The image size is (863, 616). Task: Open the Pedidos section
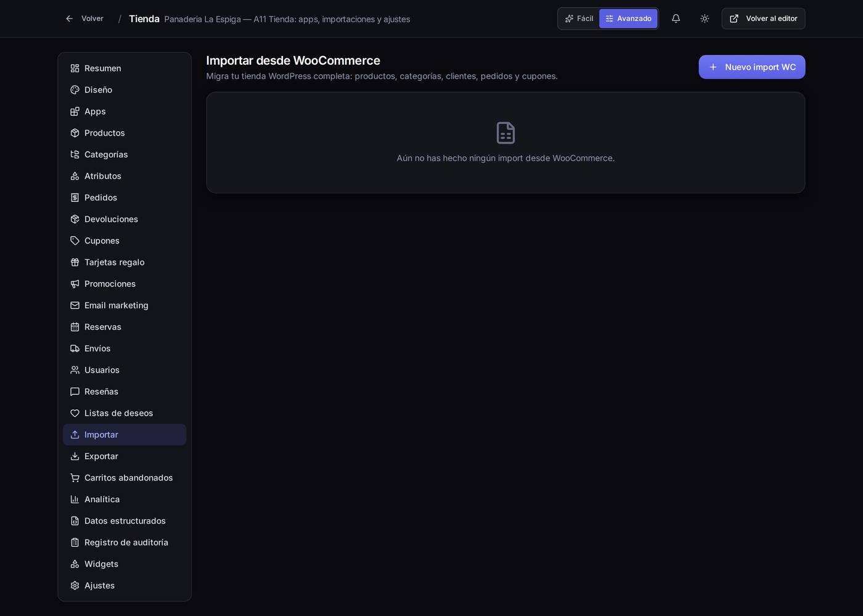point(125,198)
